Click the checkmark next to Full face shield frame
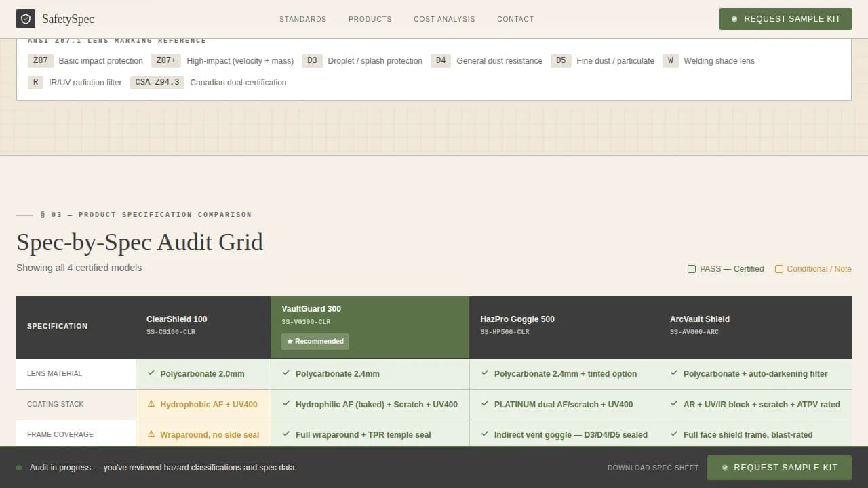Viewport: 868px width, 488px height. (x=674, y=434)
